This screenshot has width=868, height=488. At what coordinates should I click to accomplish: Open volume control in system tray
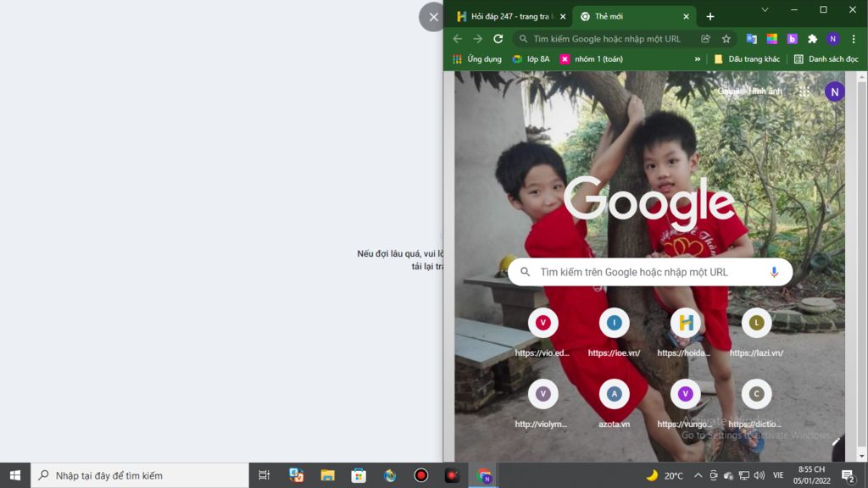(x=759, y=475)
